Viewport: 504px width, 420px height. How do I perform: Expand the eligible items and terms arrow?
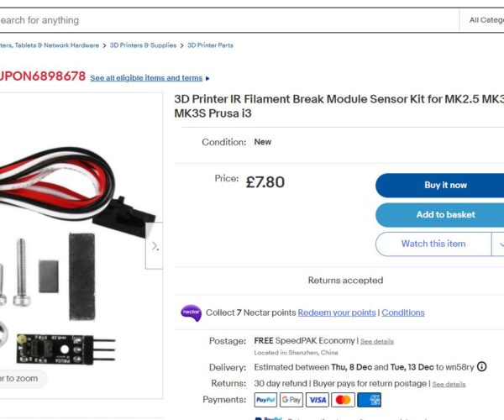click(207, 78)
